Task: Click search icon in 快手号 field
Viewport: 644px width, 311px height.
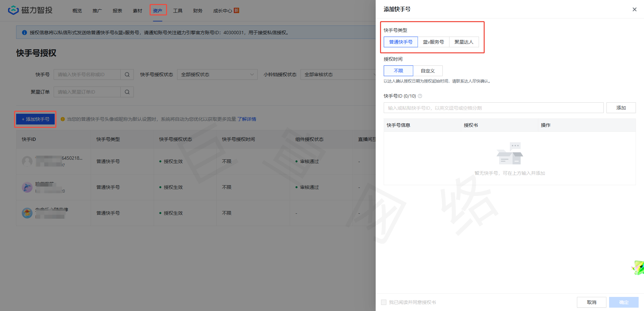Action: click(x=127, y=74)
